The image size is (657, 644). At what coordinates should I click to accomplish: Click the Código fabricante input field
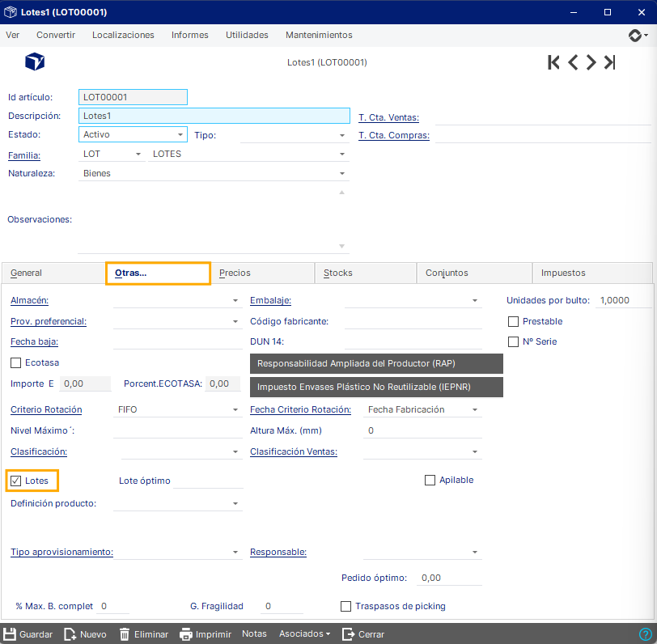coord(413,321)
